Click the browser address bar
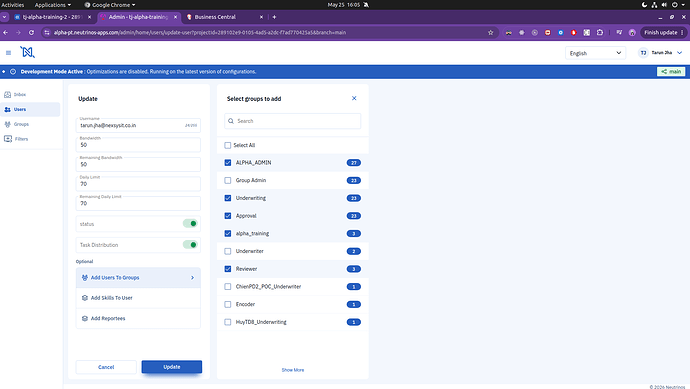 pos(268,33)
